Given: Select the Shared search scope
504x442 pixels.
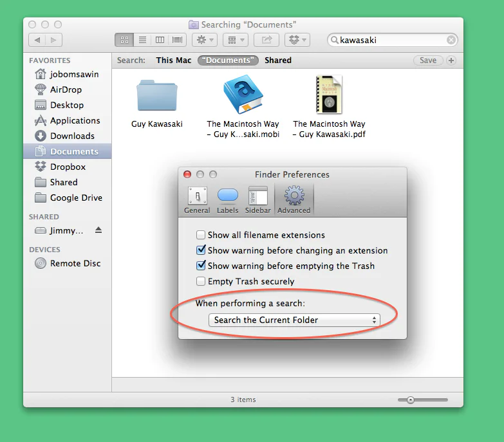Looking at the screenshot, I should (x=278, y=60).
